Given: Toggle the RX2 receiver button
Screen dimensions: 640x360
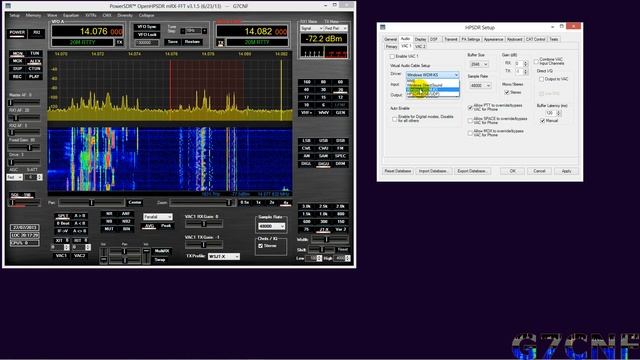Looking at the screenshot, I should click(x=36, y=33).
